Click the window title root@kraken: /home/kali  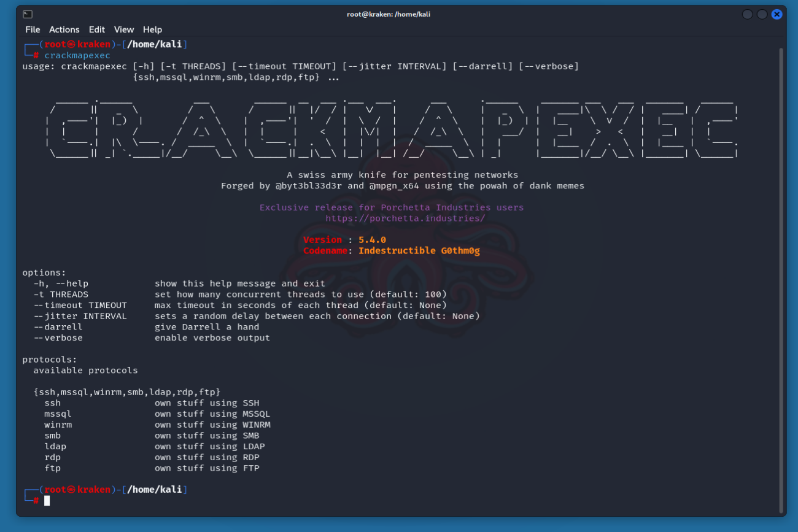click(389, 14)
